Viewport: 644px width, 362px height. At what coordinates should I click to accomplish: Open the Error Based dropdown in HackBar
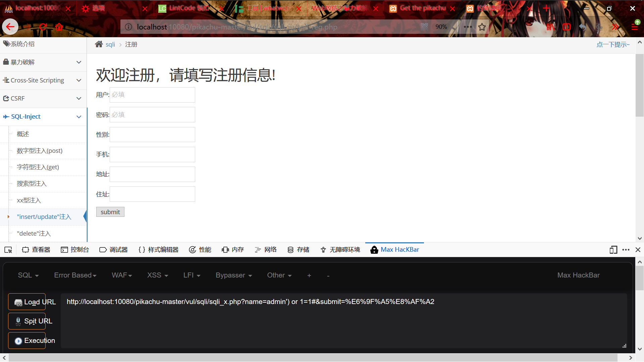(x=75, y=275)
